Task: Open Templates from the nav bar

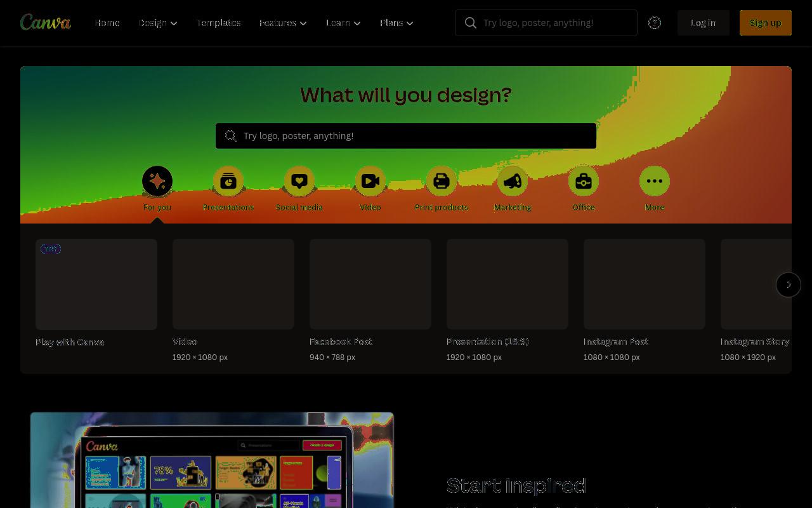Action: (218, 23)
